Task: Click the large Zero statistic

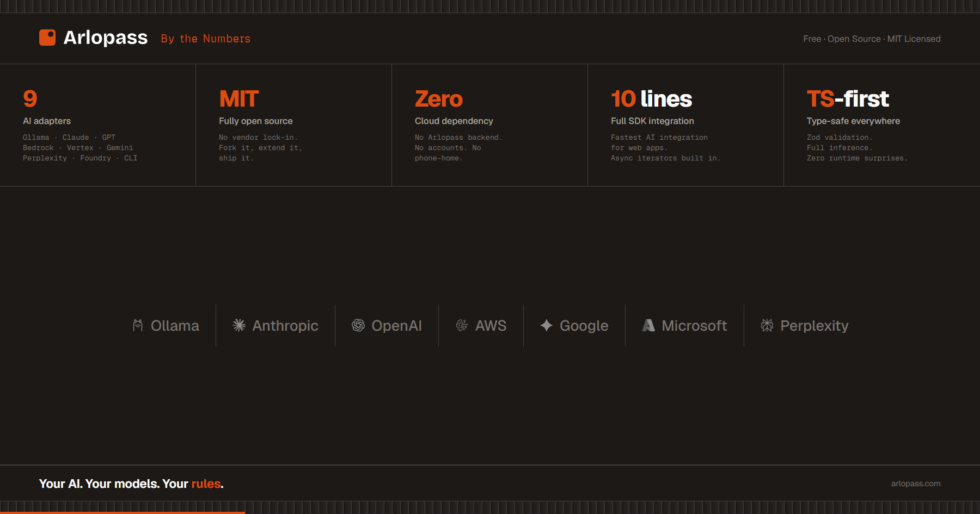Action: pyautogui.click(x=439, y=98)
